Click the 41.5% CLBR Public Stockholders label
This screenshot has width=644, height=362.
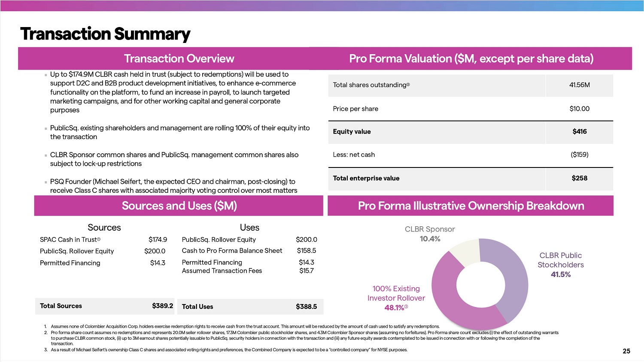[561, 274]
